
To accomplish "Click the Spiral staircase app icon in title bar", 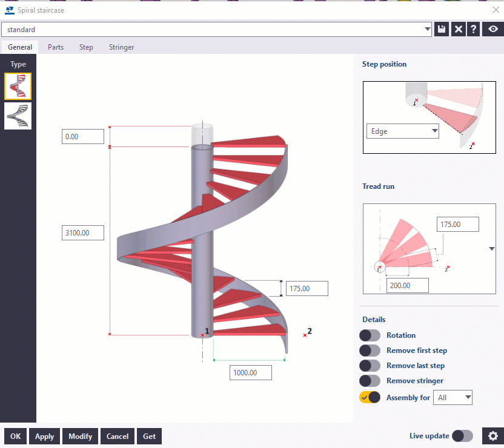I will click(10, 10).
